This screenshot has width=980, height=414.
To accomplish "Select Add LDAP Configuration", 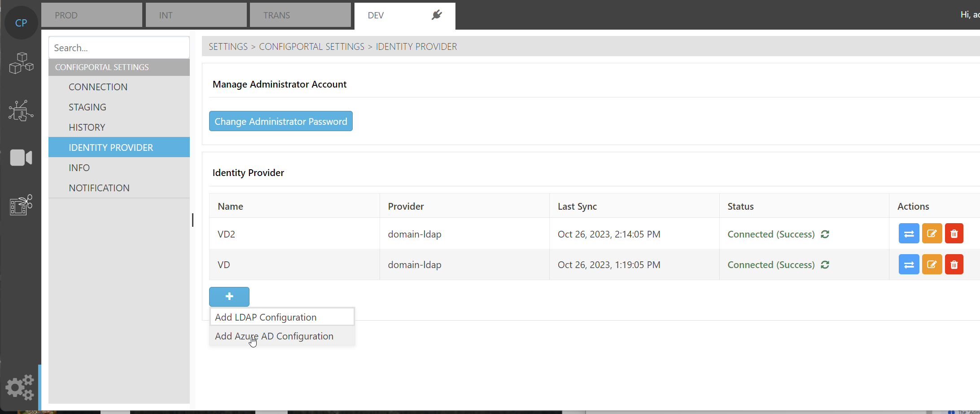I will [266, 317].
